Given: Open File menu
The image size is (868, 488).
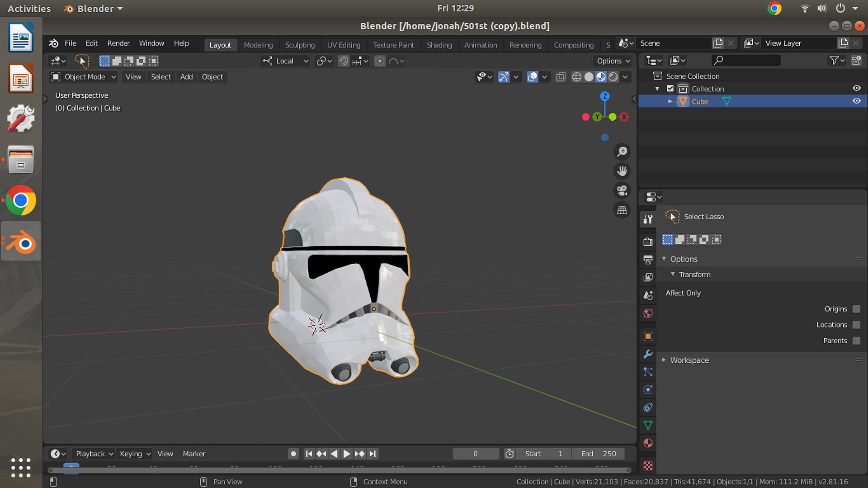Looking at the screenshot, I should tap(71, 43).
